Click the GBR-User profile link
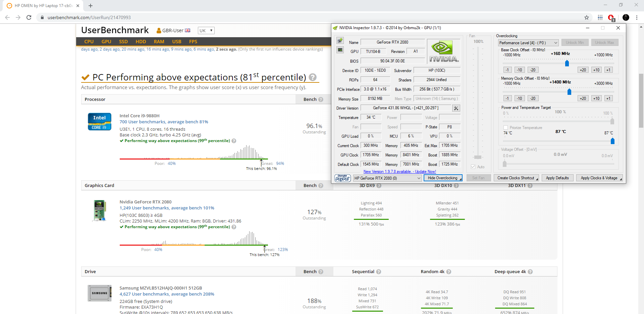Screen dimensions: 644x314 [173, 30]
